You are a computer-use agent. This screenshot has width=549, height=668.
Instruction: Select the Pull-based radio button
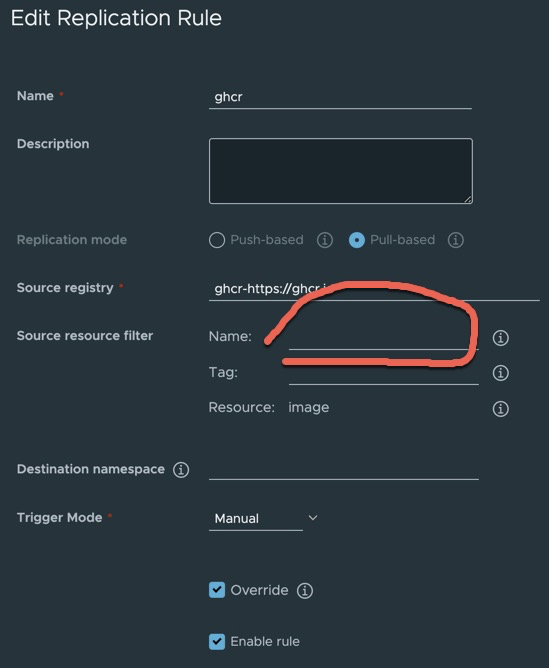point(356,240)
